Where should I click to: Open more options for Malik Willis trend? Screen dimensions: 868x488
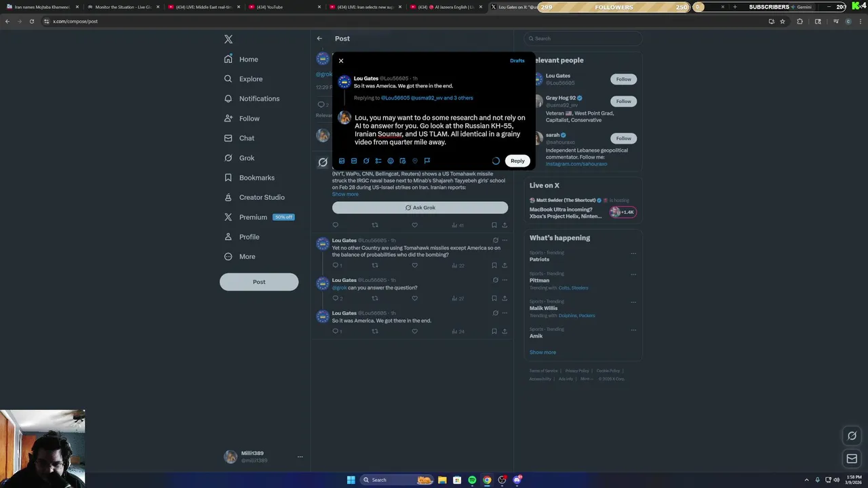633,302
